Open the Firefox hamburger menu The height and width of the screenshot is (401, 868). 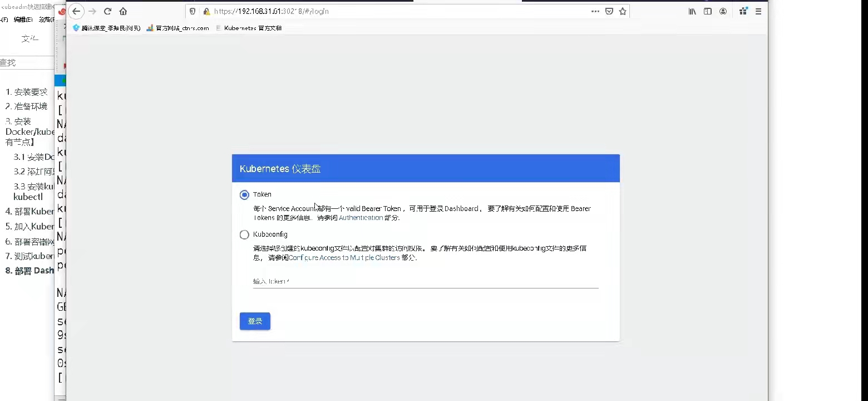[758, 11]
